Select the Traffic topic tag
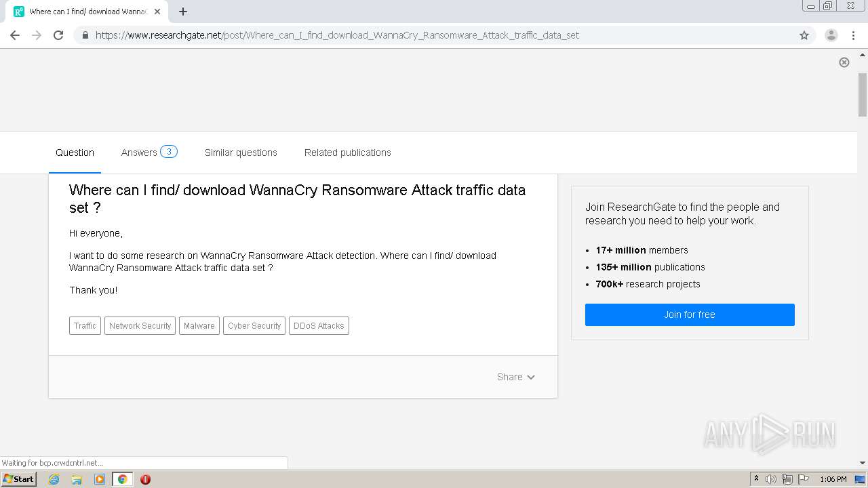Screen dimensions: 868x488 [x=85, y=326]
